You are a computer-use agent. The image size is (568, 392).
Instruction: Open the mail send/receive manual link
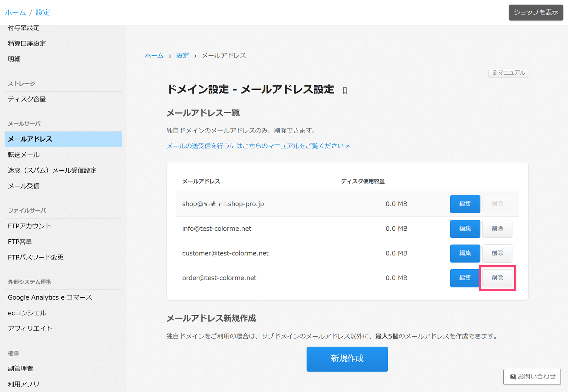pyautogui.click(x=258, y=146)
